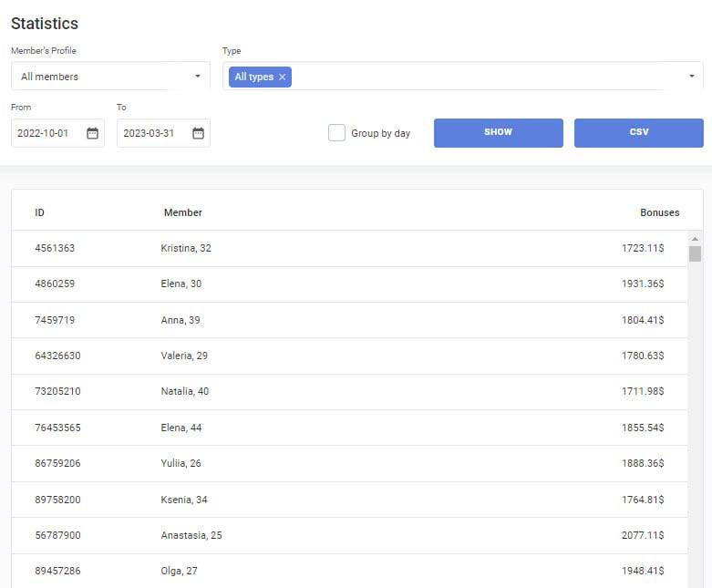Image resolution: width=712 pixels, height=588 pixels.
Task: Expand the Type dropdown arrow
Action: (x=691, y=77)
